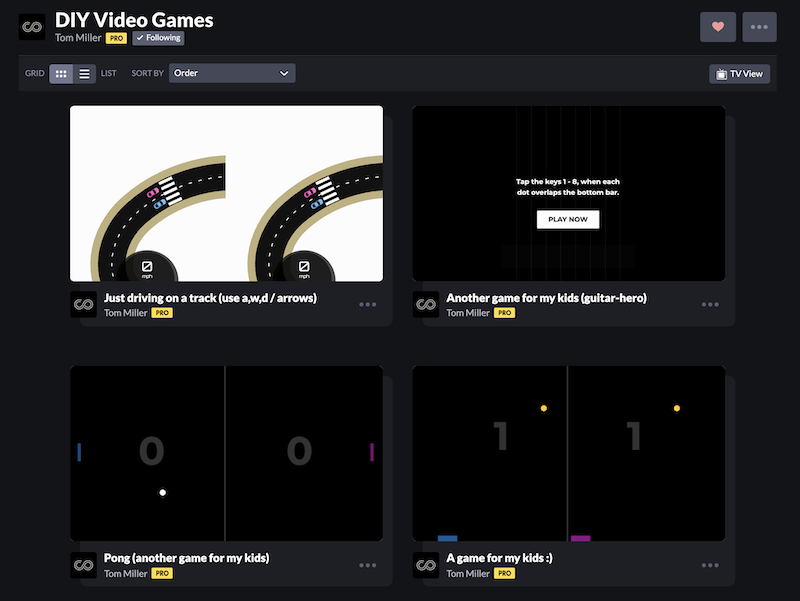Viewport: 800px width, 601px height.
Task: Open the Pong pen preview thumbnail
Action: pyautogui.click(x=227, y=454)
